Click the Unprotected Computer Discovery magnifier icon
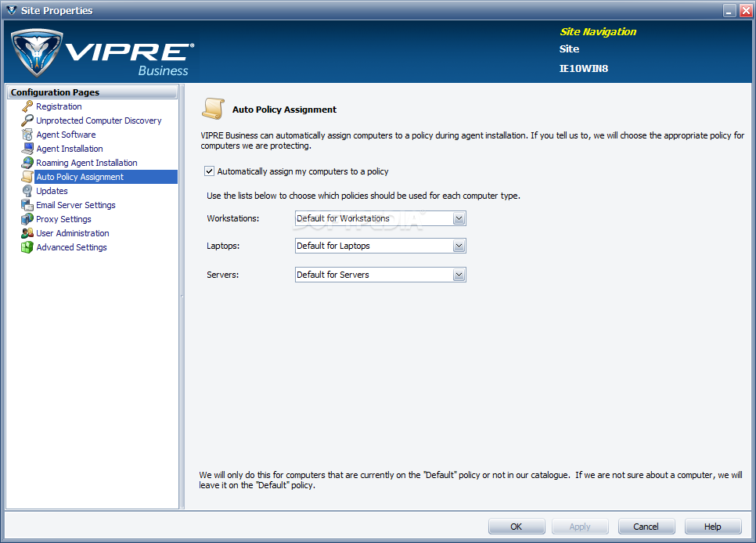Image resolution: width=756 pixels, height=543 pixels. [27, 120]
